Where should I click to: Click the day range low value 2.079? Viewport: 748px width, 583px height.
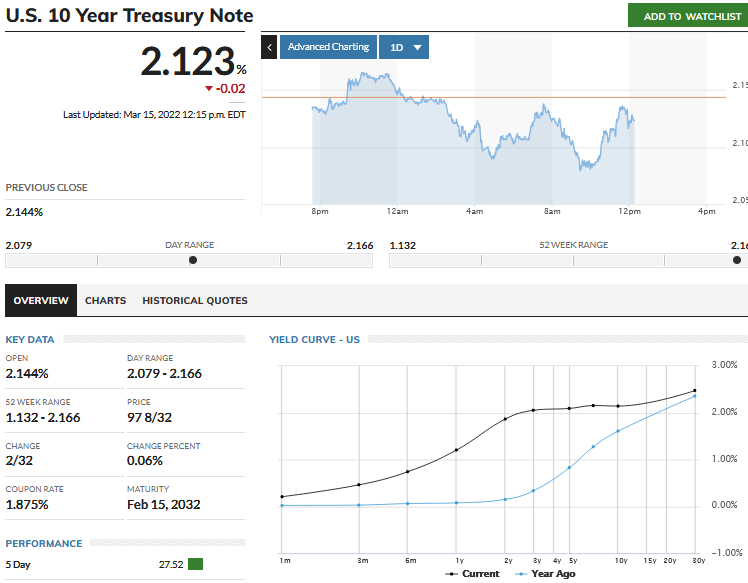[19, 246]
